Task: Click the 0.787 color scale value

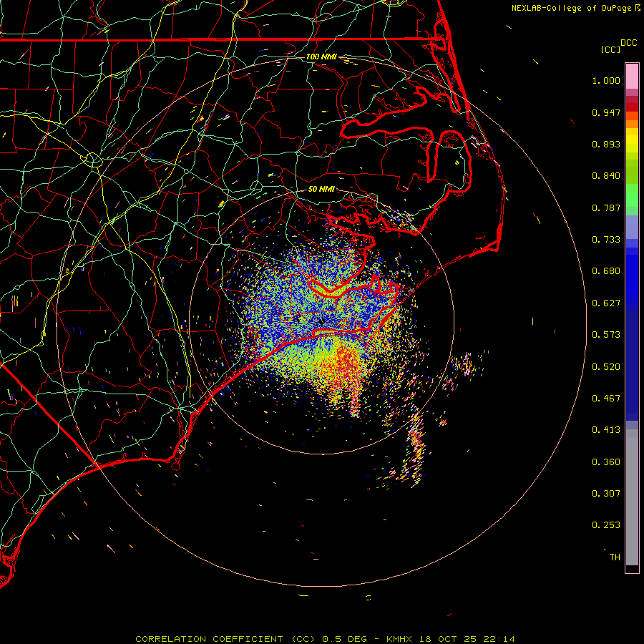Action: (x=606, y=208)
